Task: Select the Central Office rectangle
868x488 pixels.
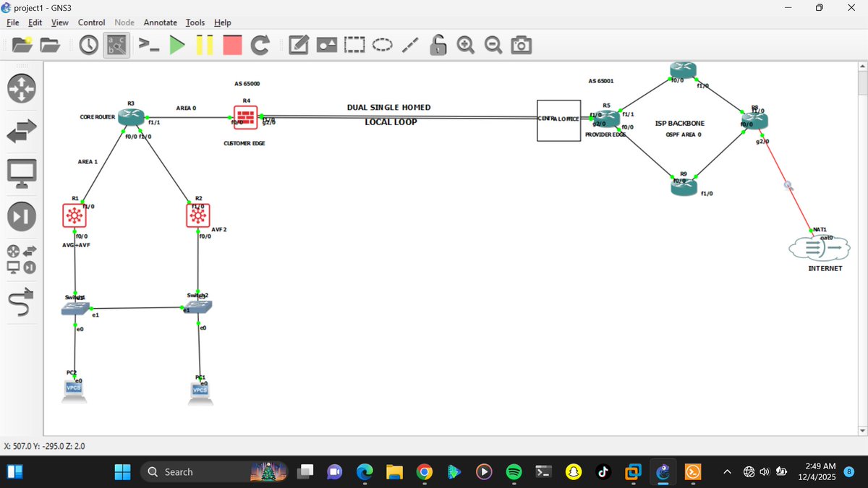Action: click(559, 121)
